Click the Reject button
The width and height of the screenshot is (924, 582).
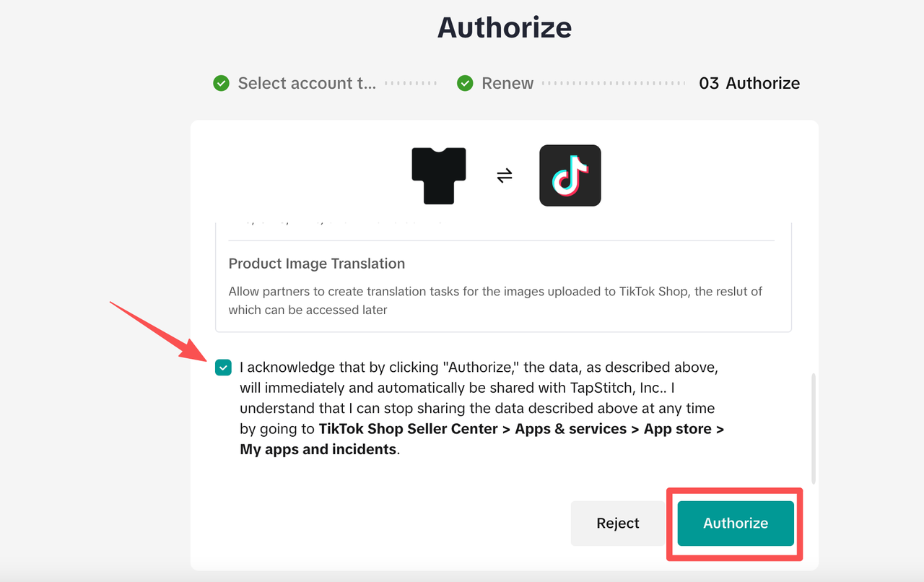tap(618, 524)
